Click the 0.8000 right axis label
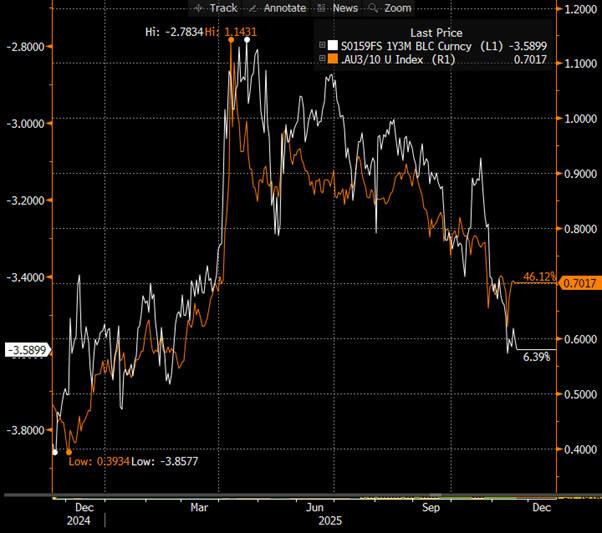The height and width of the screenshot is (533, 602). click(580, 229)
